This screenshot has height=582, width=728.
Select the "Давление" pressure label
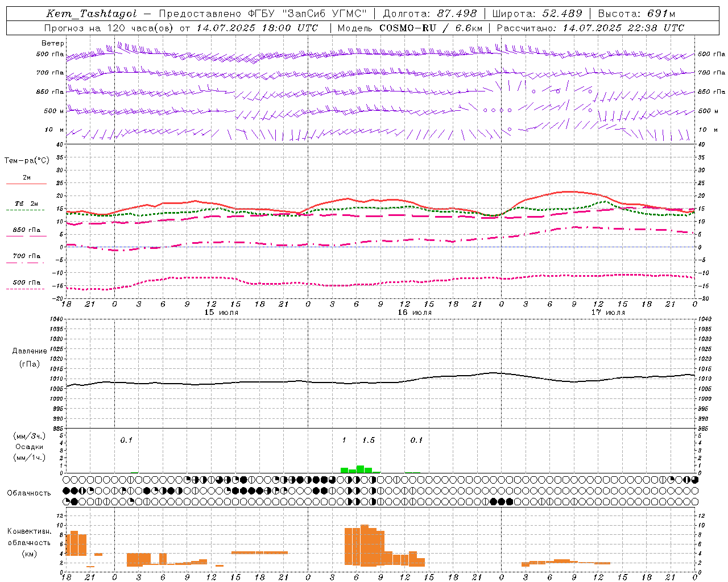click(30, 351)
